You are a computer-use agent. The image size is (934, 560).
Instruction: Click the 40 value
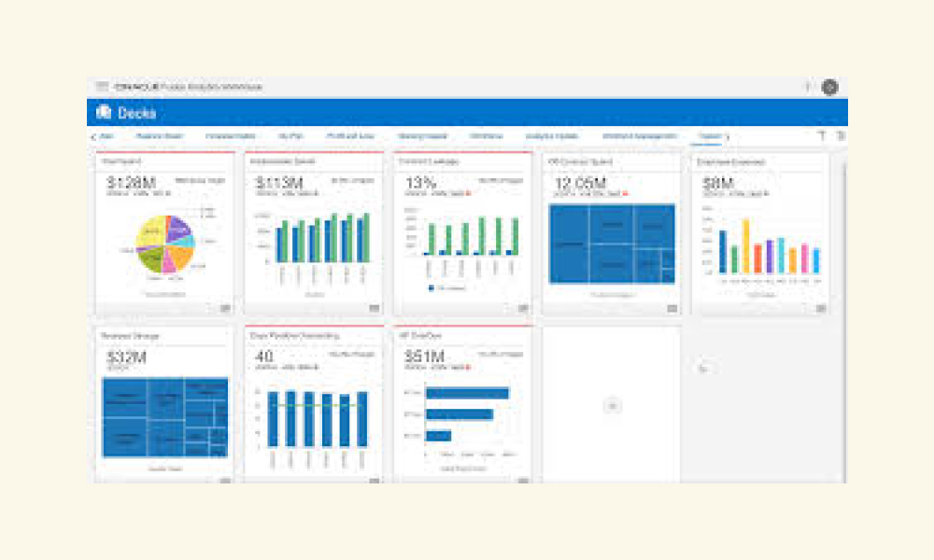click(x=264, y=357)
